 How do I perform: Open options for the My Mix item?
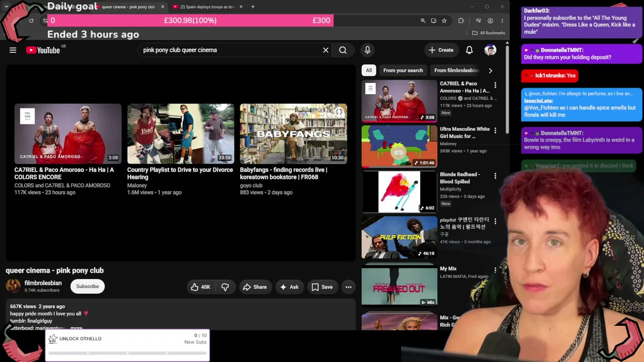coord(495,270)
